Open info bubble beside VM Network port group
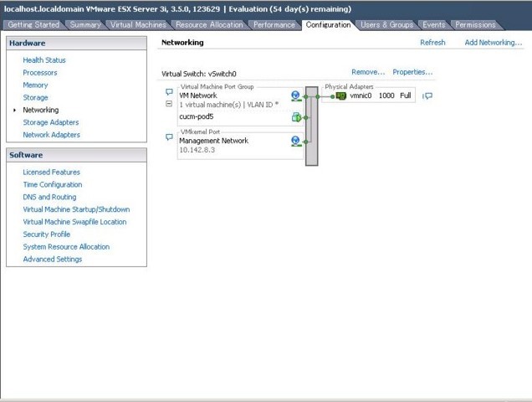532x402 pixels. point(169,92)
